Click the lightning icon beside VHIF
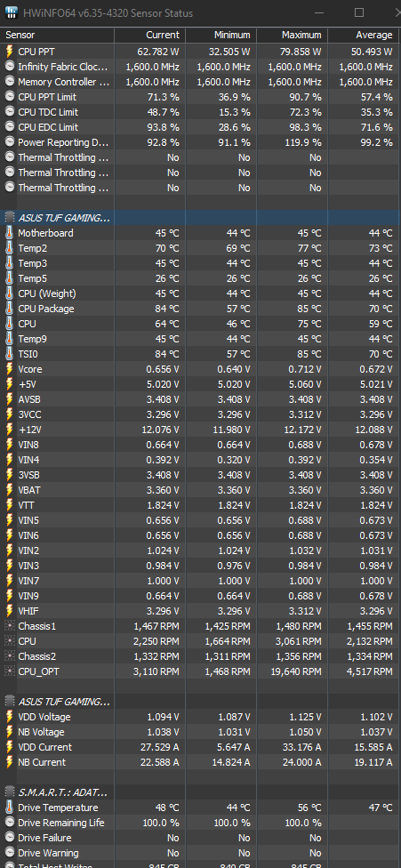The image size is (401, 868). click(10, 611)
